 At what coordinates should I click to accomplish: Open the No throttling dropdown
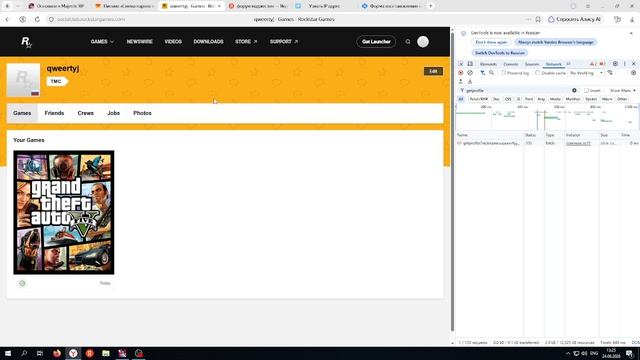[x=587, y=73]
